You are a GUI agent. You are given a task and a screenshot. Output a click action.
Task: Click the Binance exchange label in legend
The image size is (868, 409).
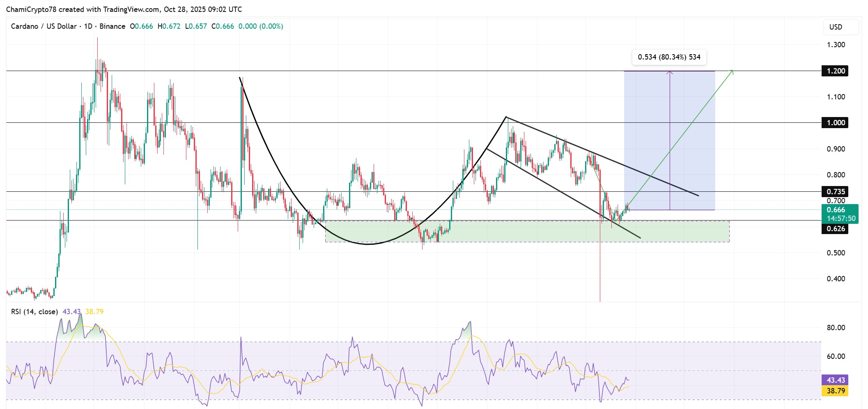112,26
